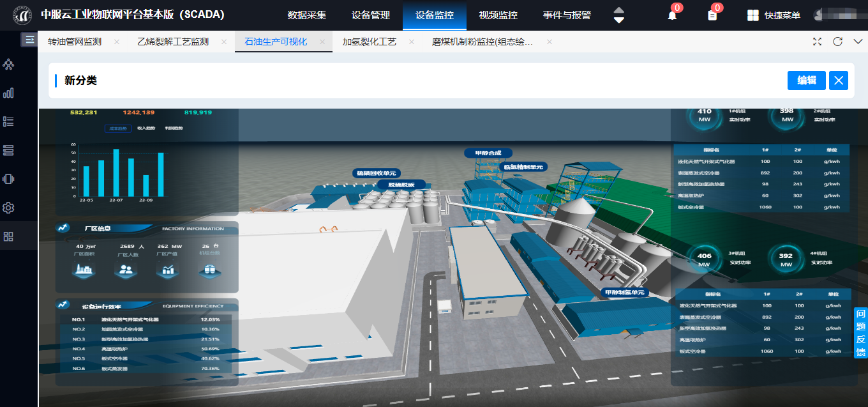868x407 pixels.
Task: Collapse the sidebar with the menu fold icon
Action: click(x=29, y=40)
